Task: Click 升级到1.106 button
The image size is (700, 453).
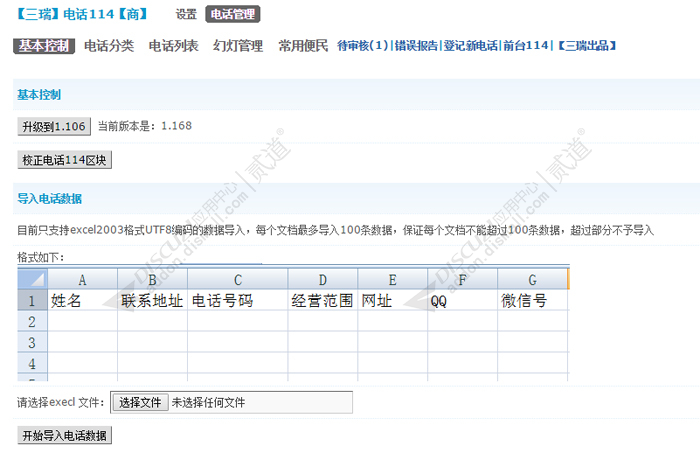Action: tap(54, 127)
